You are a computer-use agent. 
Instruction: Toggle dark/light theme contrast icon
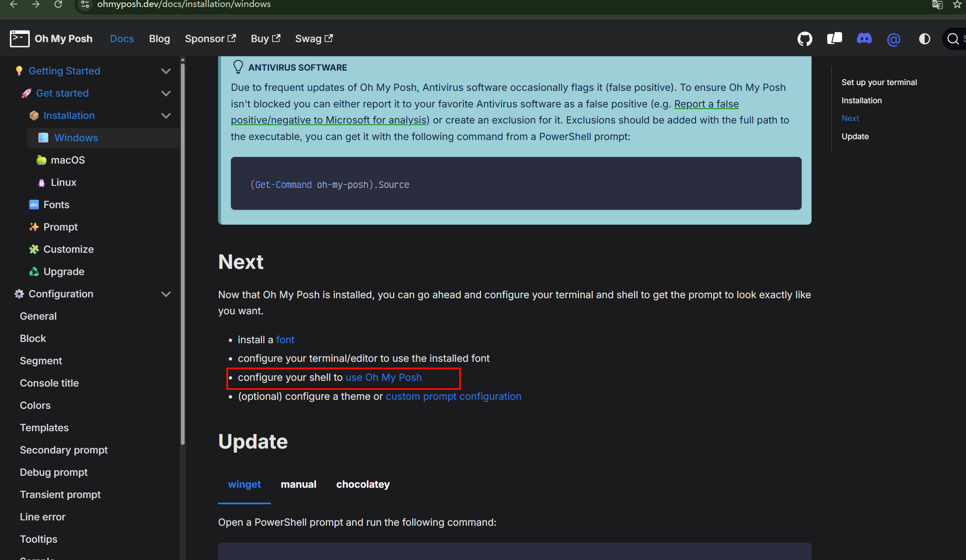coord(924,39)
